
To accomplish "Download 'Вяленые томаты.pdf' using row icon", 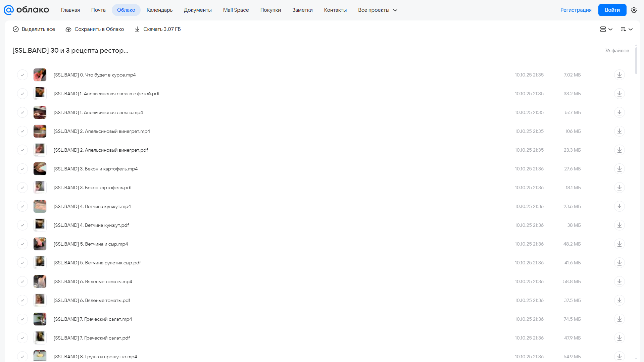I will coord(619,300).
